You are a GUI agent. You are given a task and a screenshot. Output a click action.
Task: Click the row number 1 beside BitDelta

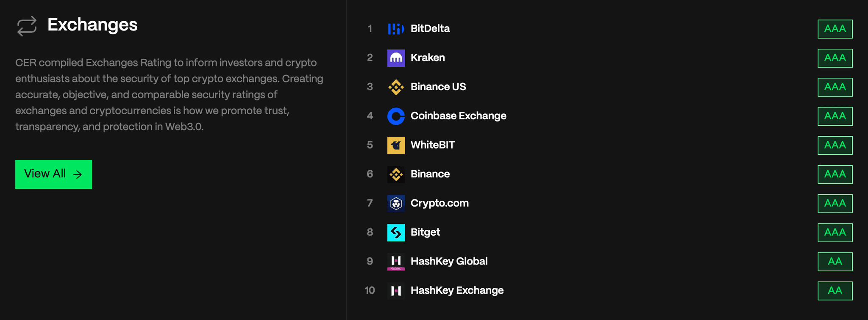coord(370,29)
